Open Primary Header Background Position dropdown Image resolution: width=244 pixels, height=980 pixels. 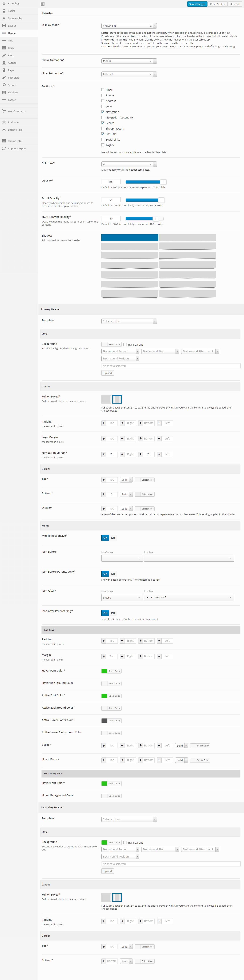pos(120,358)
